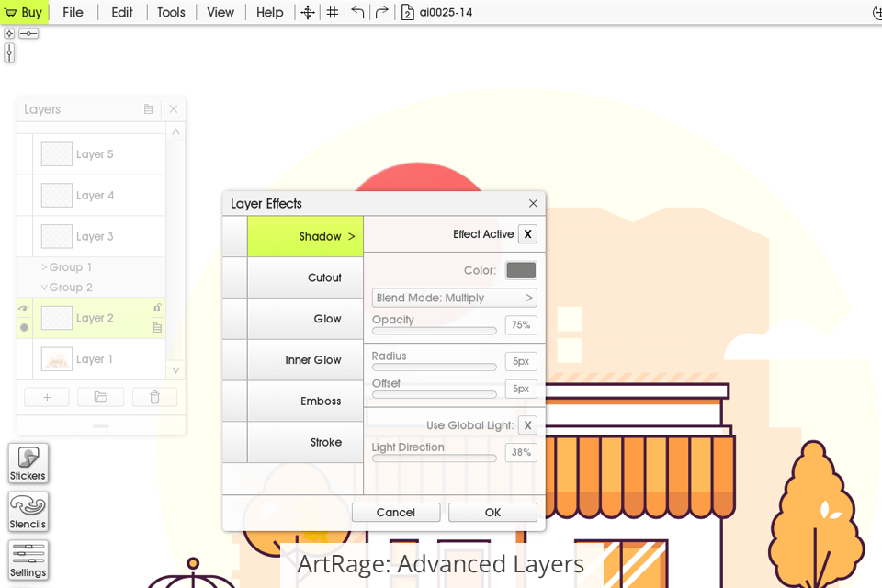Open the File menu
This screenshot has width=882, height=588.
73,12
